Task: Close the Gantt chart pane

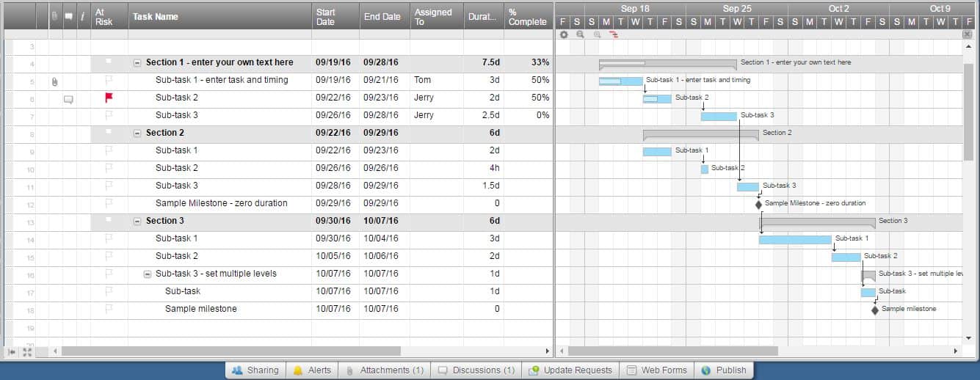Action: [x=967, y=34]
